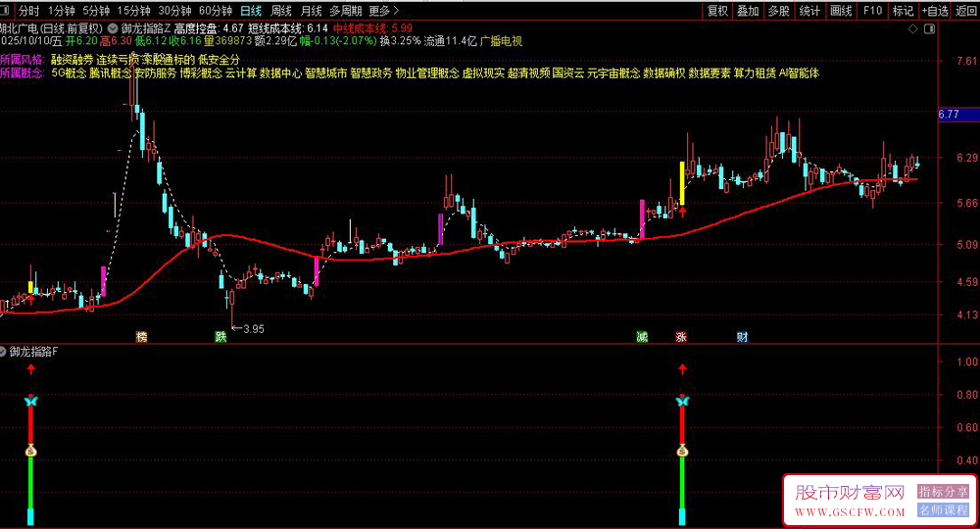Click the green 跌 event marker
The width and height of the screenshot is (980, 529).
[x=220, y=337]
